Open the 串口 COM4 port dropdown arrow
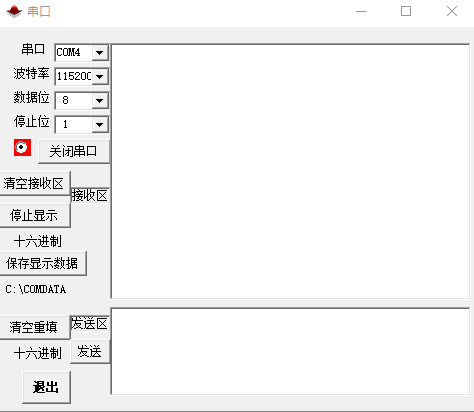The image size is (474, 412). pyautogui.click(x=99, y=53)
